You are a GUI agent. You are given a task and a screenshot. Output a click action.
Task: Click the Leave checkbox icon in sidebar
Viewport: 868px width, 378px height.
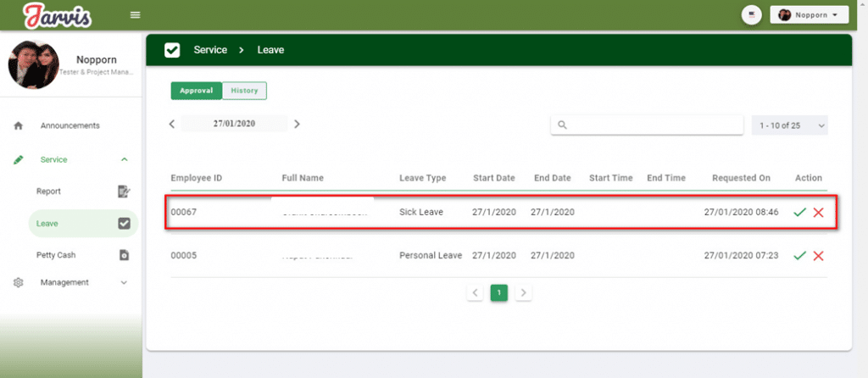coord(124,224)
